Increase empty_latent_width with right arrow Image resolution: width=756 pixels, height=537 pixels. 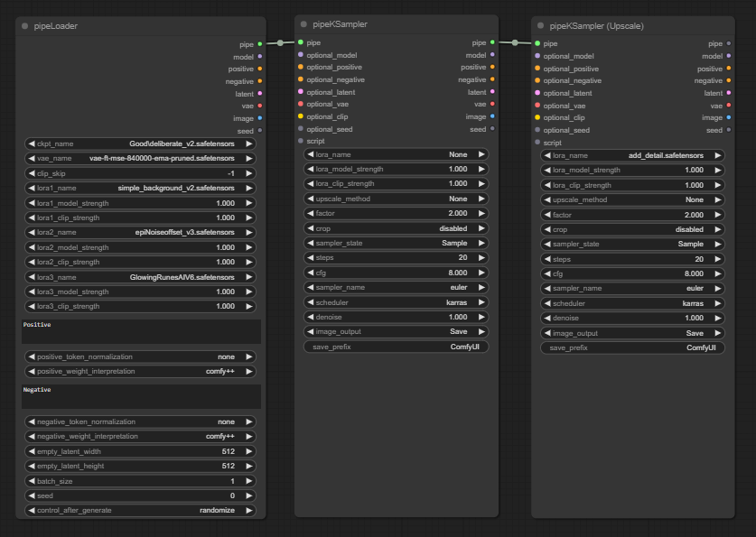click(248, 451)
